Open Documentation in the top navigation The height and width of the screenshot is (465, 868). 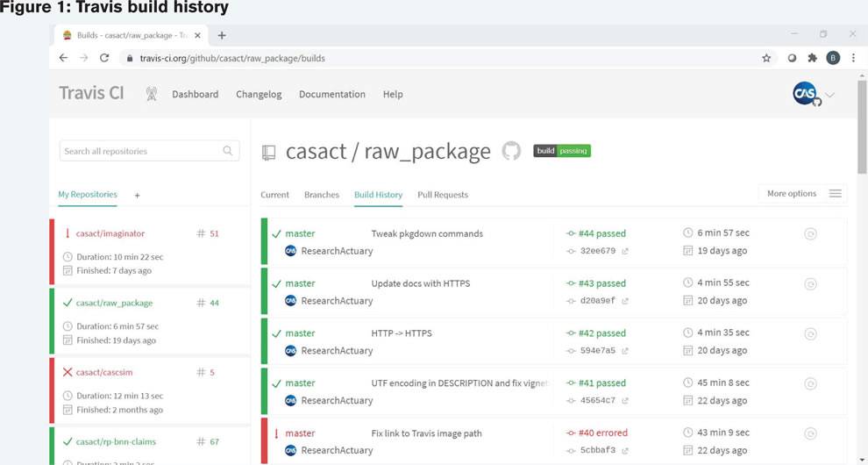(x=332, y=94)
